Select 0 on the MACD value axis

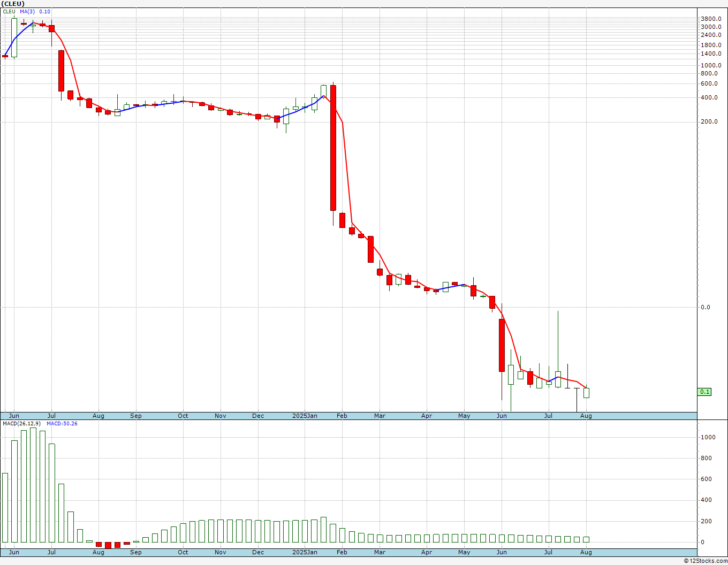(x=702, y=543)
